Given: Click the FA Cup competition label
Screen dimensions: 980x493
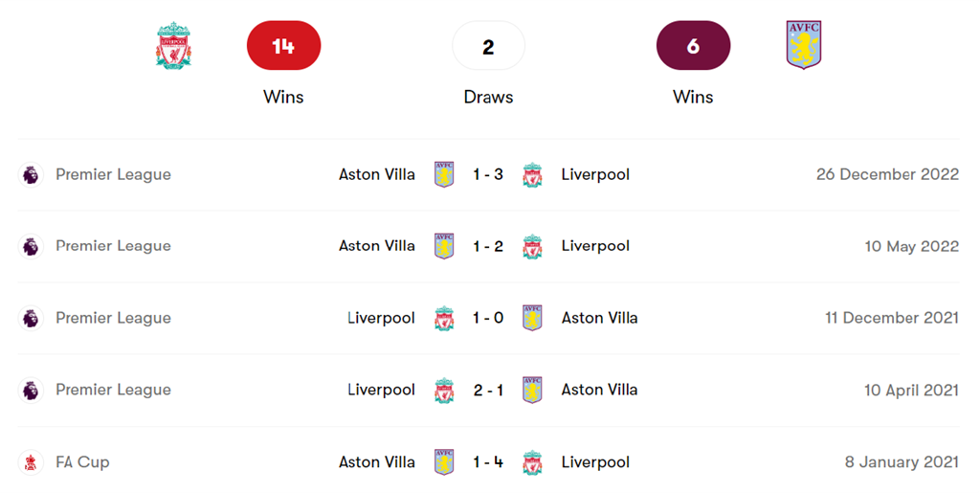Looking at the screenshot, I should (82, 461).
